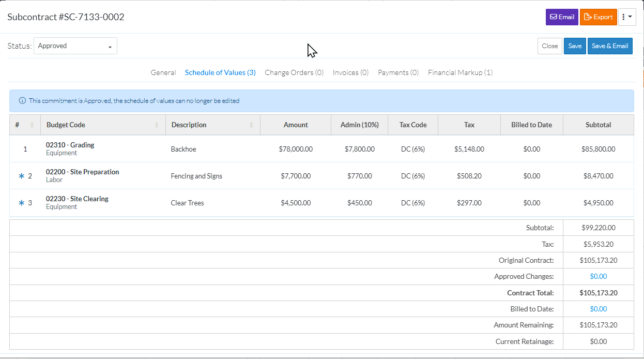Click the $8,470.00 subtotal cell
Viewport: 644px width, 359px height.
pos(599,176)
